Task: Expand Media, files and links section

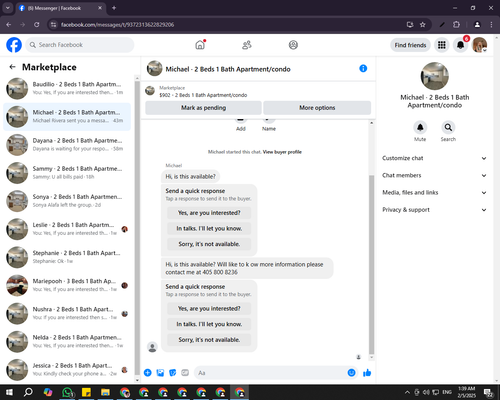Action: (434, 192)
